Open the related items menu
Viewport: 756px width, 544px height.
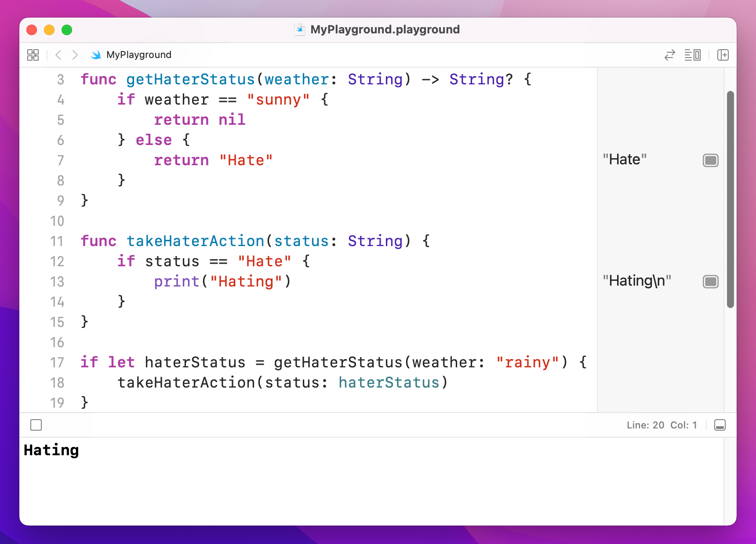click(x=33, y=55)
